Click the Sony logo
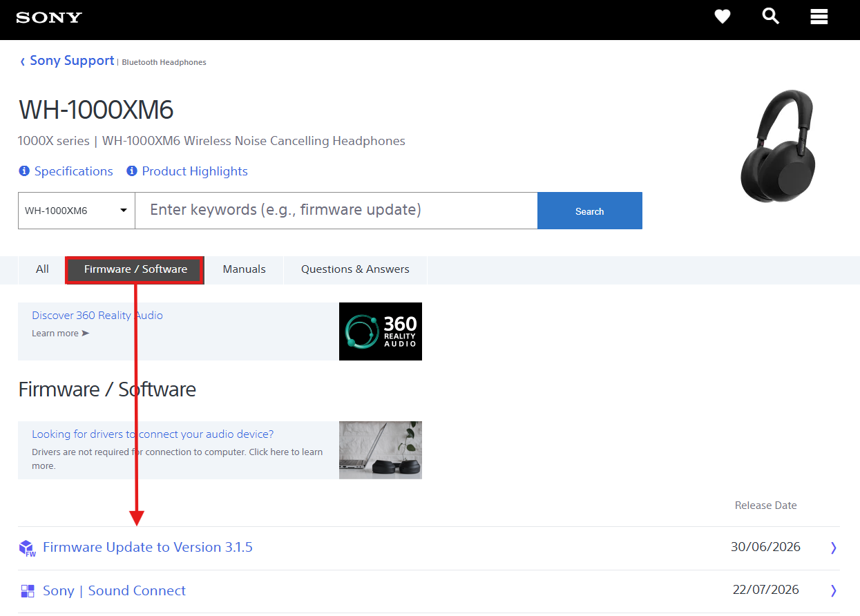This screenshot has width=860, height=616. point(49,17)
